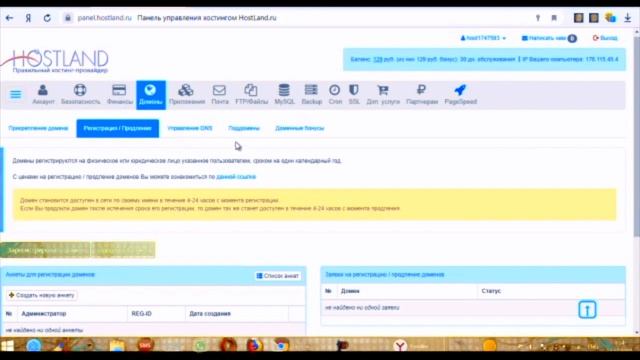Click the balance amount link
This screenshot has height=360, width=640.
click(378, 59)
